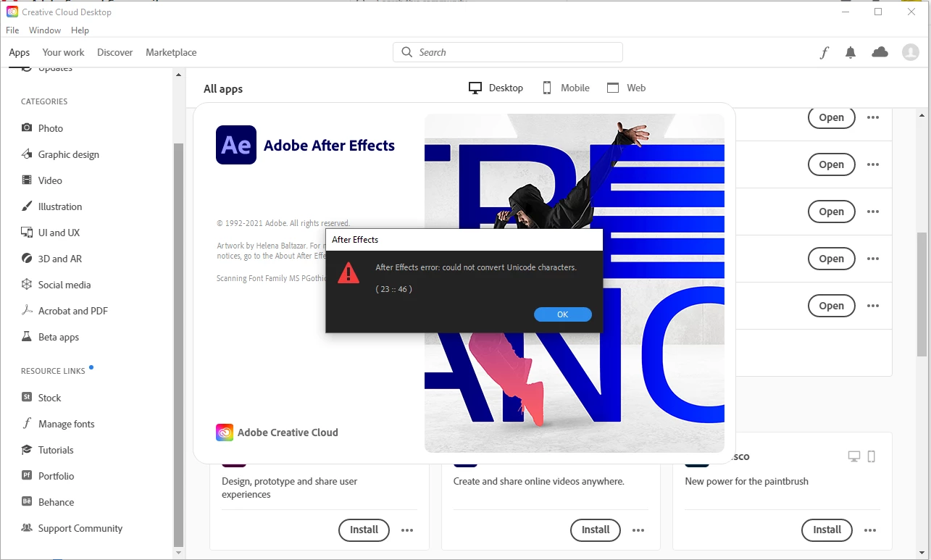Open more options beside the third Open button
The height and width of the screenshot is (560, 931).
point(873,212)
